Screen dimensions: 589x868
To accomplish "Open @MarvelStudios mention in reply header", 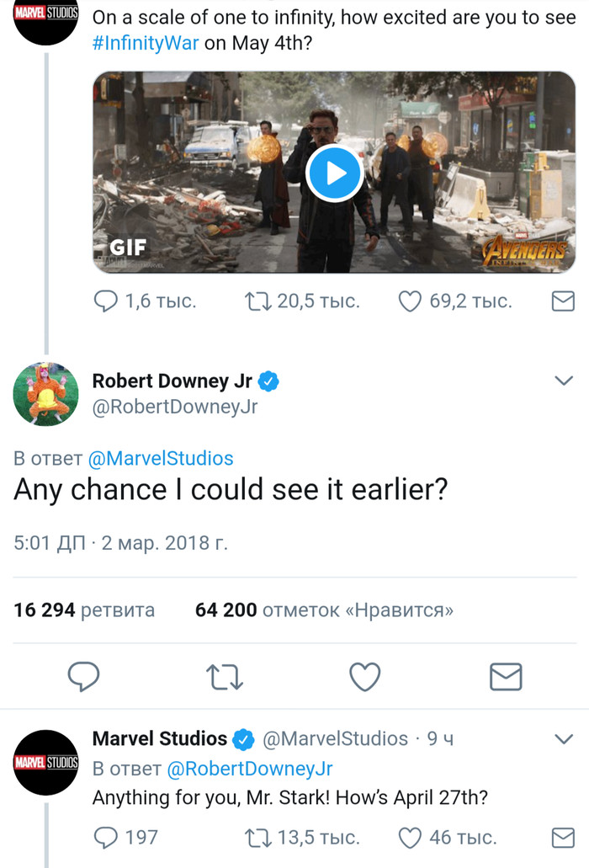I will [161, 458].
